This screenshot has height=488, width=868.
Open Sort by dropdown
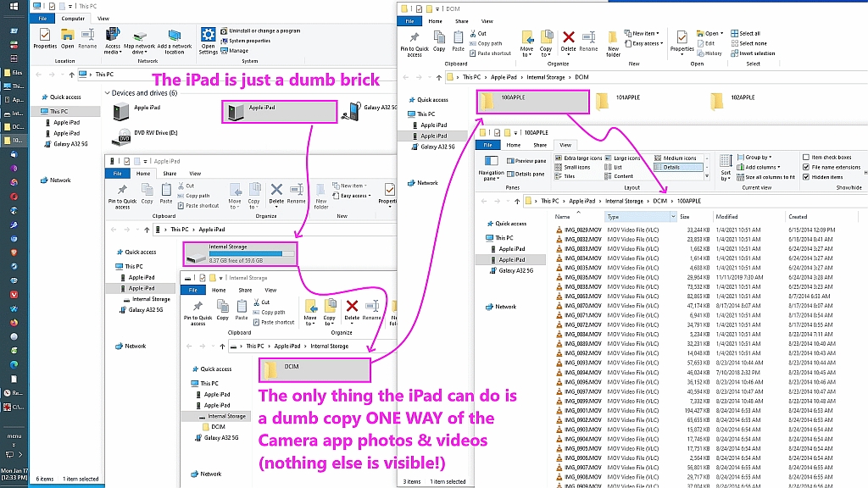point(726,169)
